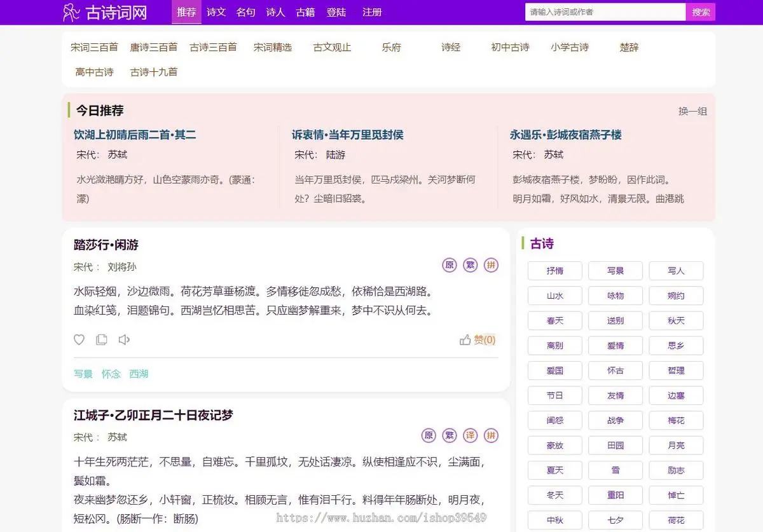The image size is (763, 532).
Task: Open the 古诗十九首 collection
Action: click(x=154, y=72)
